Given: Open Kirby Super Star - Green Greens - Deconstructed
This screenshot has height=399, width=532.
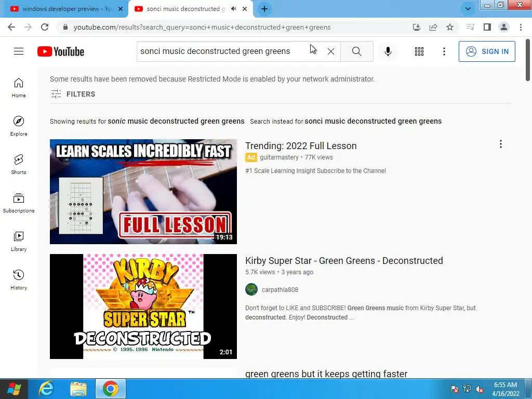Looking at the screenshot, I should click(x=344, y=261).
